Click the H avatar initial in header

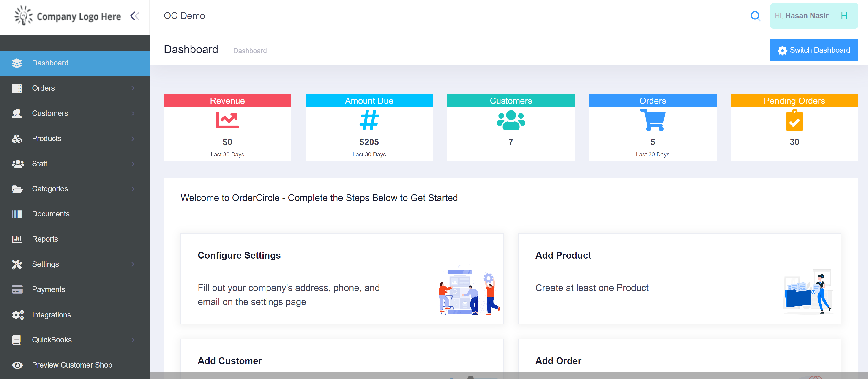tap(844, 16)
